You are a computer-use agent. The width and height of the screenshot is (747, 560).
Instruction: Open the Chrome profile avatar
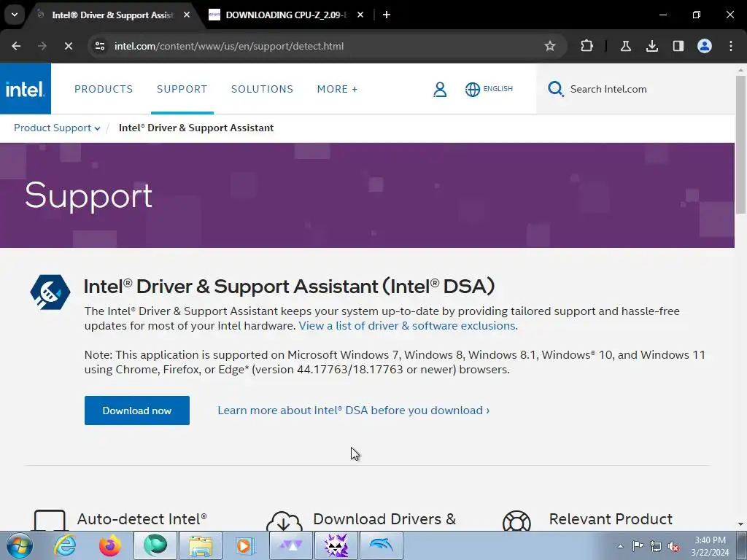pos(705,46)
